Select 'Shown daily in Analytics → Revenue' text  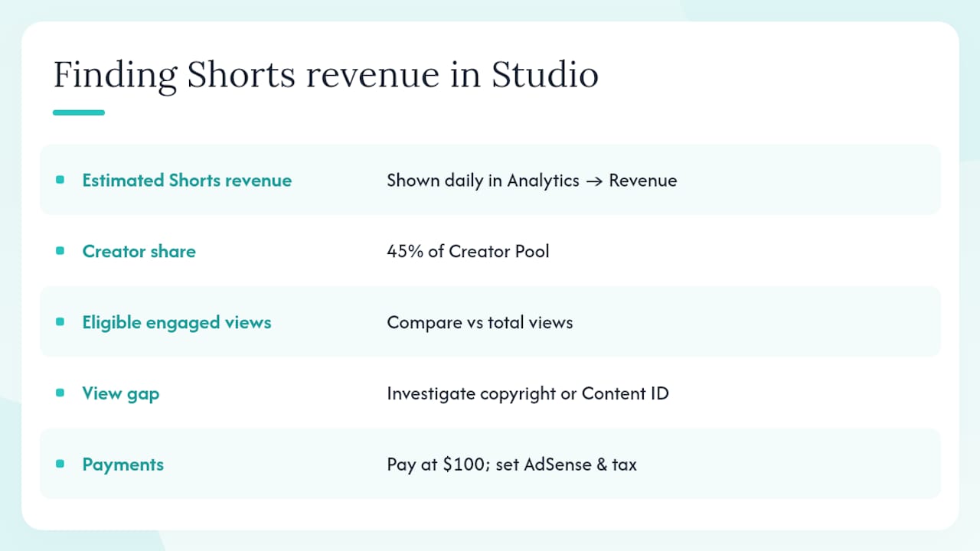[x=532, y=181]
